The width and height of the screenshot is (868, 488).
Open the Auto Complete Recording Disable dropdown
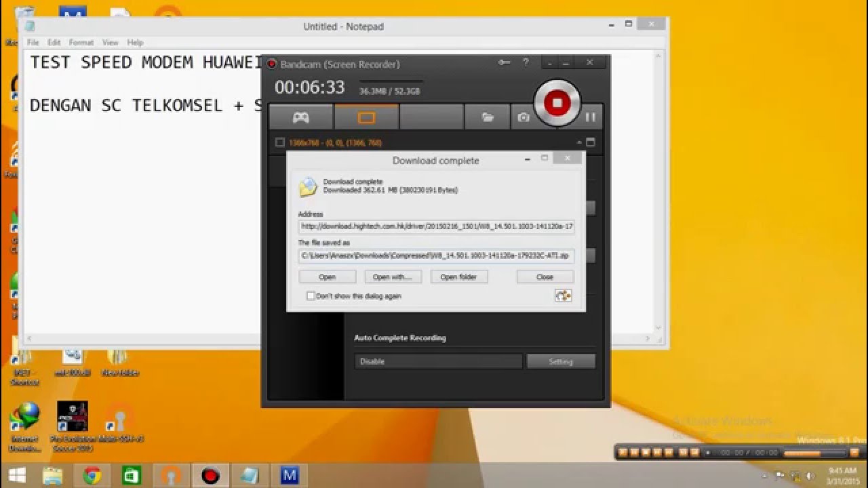(x=438, y=361)
